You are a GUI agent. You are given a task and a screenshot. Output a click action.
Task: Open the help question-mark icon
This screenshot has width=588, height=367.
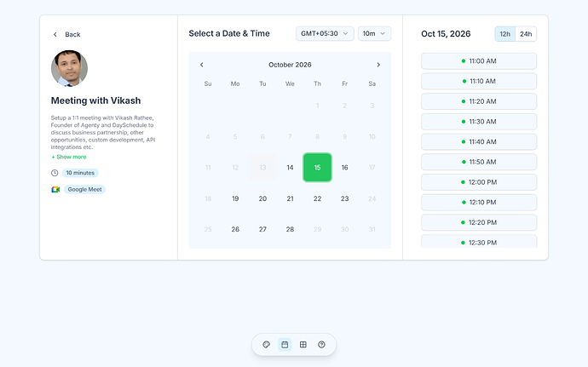(321, 345)
